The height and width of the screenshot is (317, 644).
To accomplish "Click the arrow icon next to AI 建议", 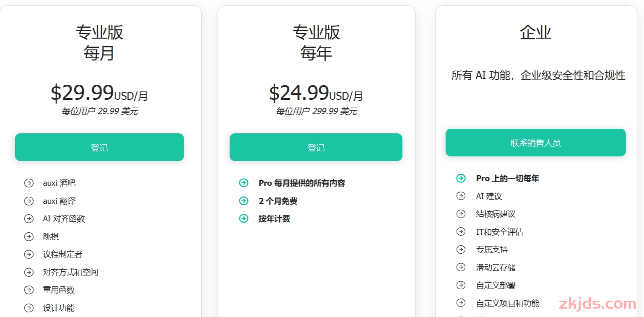I will (461, 196).
